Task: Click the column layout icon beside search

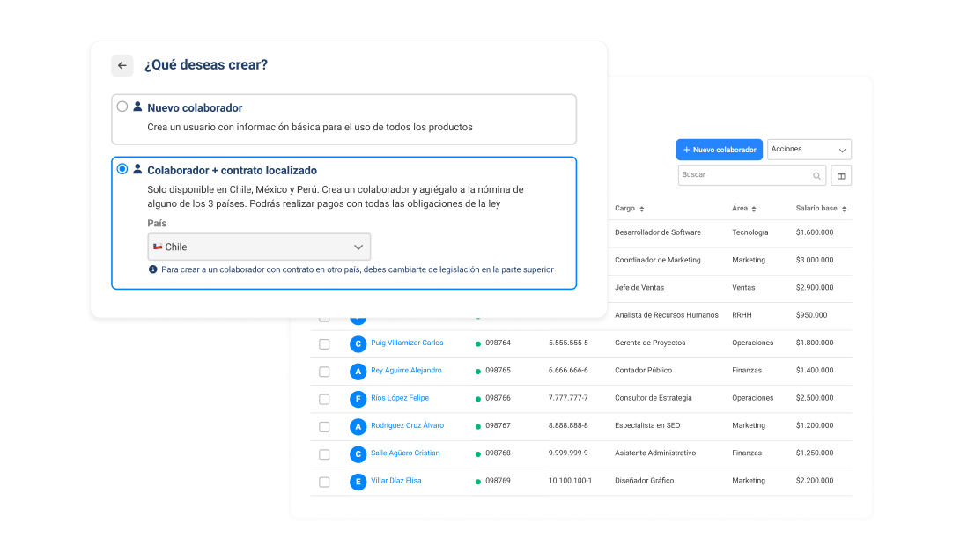Action: click(841, 175)
